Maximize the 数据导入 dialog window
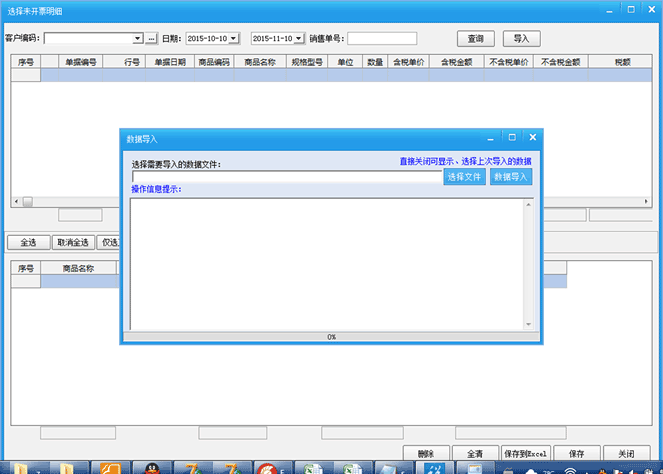This screenshot has width=663, height=474. [512, 137]
